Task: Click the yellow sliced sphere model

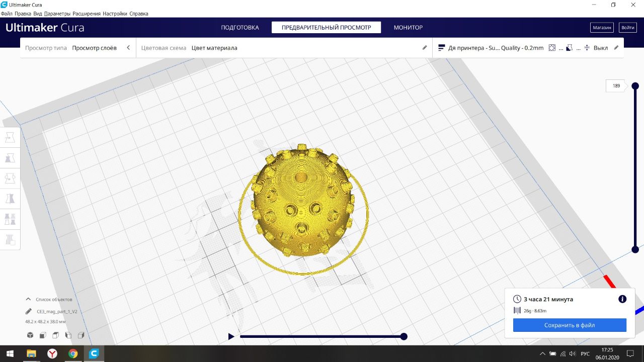Action: click(x=303, y=201)
